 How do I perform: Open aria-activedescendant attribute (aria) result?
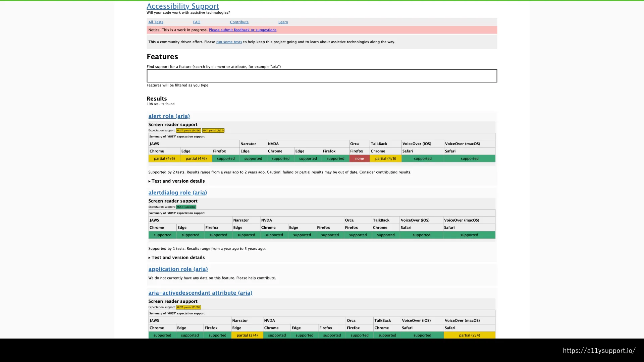pos(200,293)
